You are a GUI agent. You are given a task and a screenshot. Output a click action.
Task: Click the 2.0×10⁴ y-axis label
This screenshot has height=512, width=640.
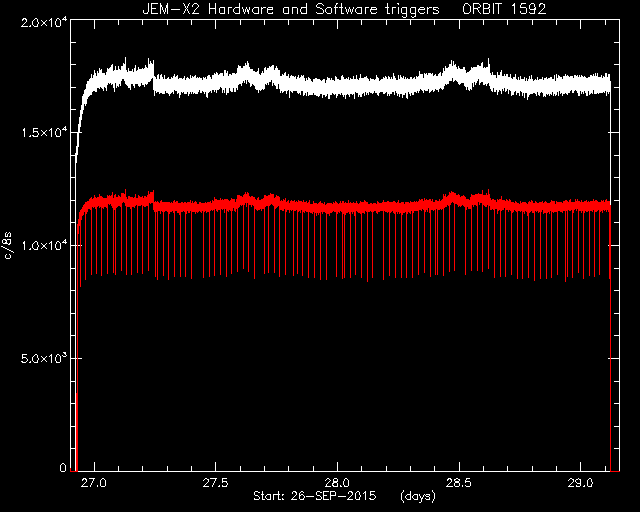click(x=44, y=23)
